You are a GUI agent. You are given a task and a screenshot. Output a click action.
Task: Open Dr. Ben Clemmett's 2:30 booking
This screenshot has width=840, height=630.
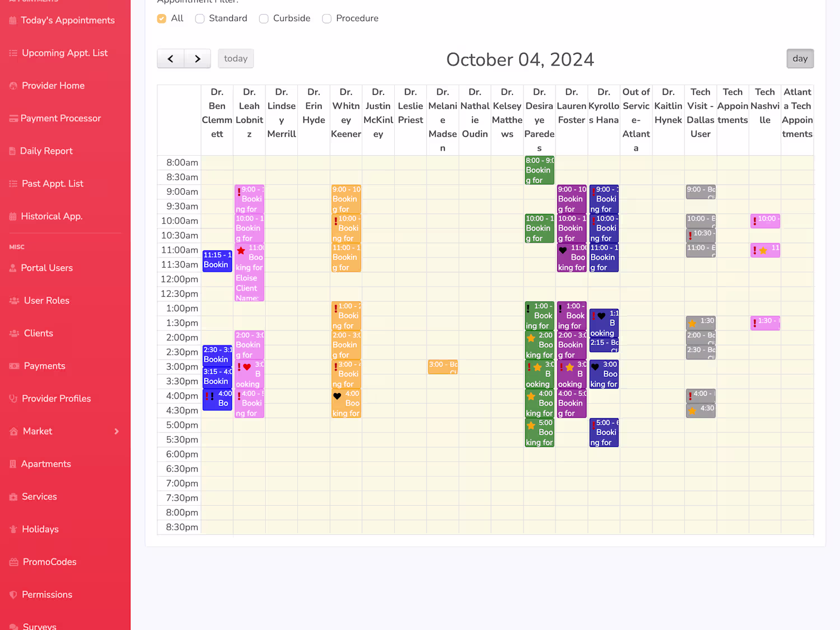tap(217, 356)
